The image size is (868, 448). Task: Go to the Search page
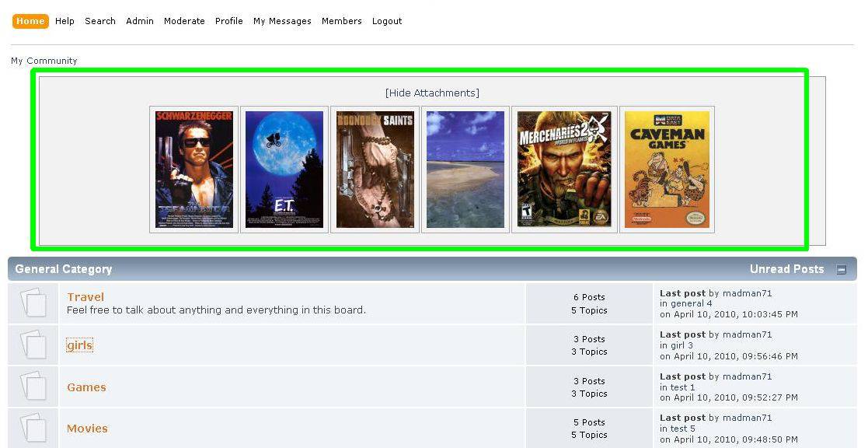point(100,21)
